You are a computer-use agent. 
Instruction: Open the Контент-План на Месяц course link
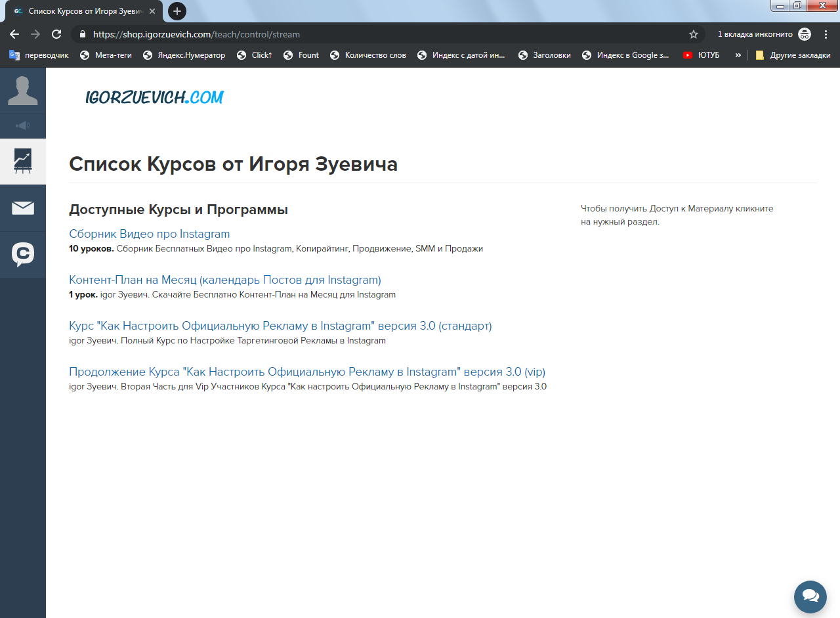pos(225,280)
